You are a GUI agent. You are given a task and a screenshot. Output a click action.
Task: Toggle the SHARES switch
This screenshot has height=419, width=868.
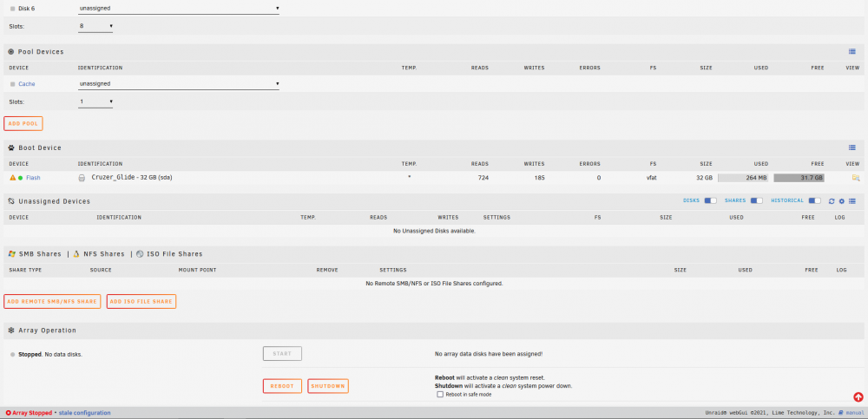pyautogui.click(x=756, y=200)
